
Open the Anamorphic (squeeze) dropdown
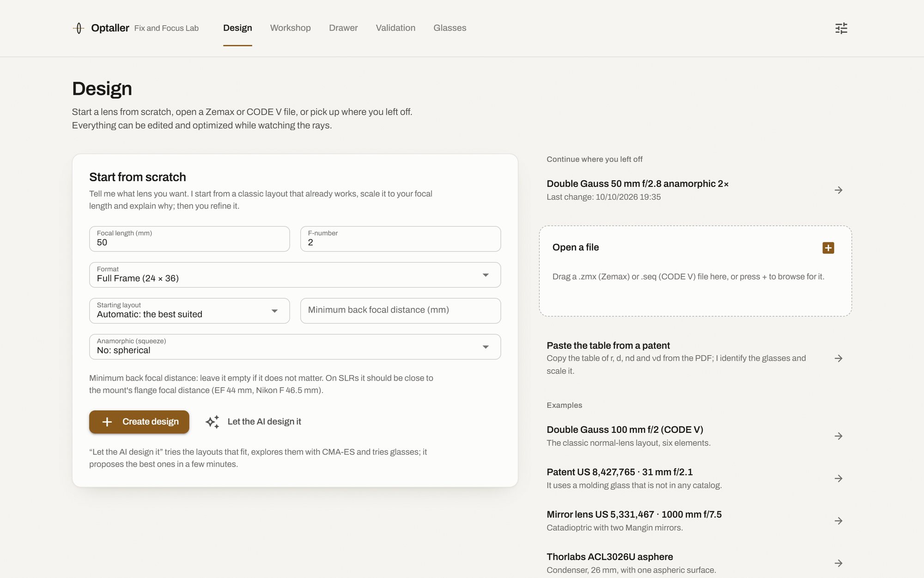(x=295, y=347)
